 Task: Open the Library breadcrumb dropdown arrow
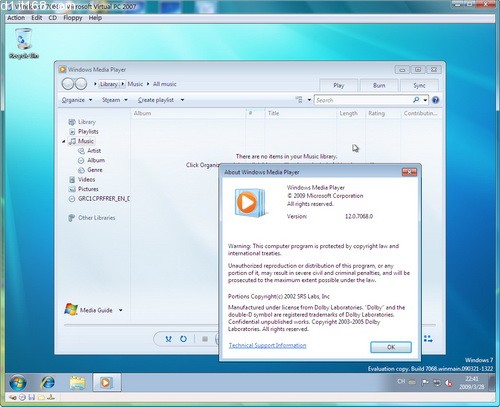[x=123, y=84]
